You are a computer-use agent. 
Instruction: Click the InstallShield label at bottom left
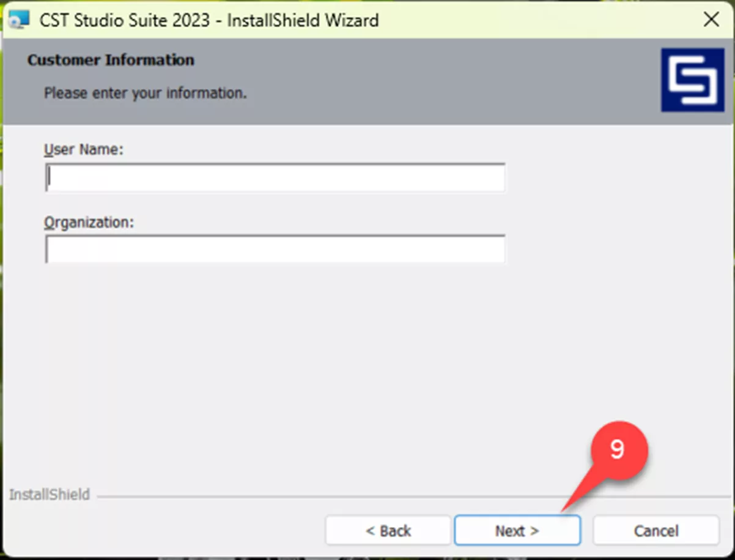tap(49, 495)
